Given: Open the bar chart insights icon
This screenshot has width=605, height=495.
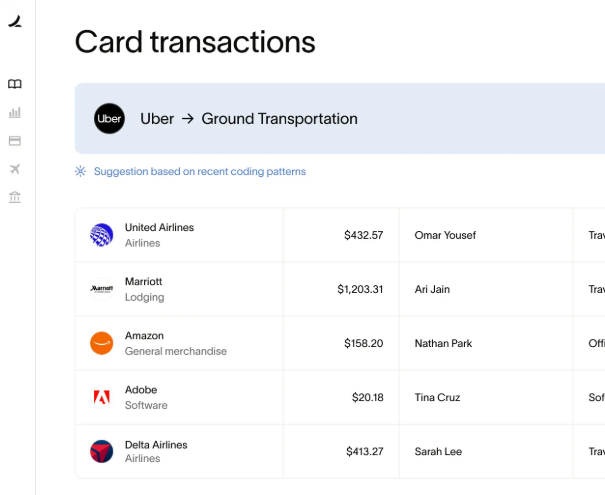Looking at the screenshot, I should (x=15, y=112).
